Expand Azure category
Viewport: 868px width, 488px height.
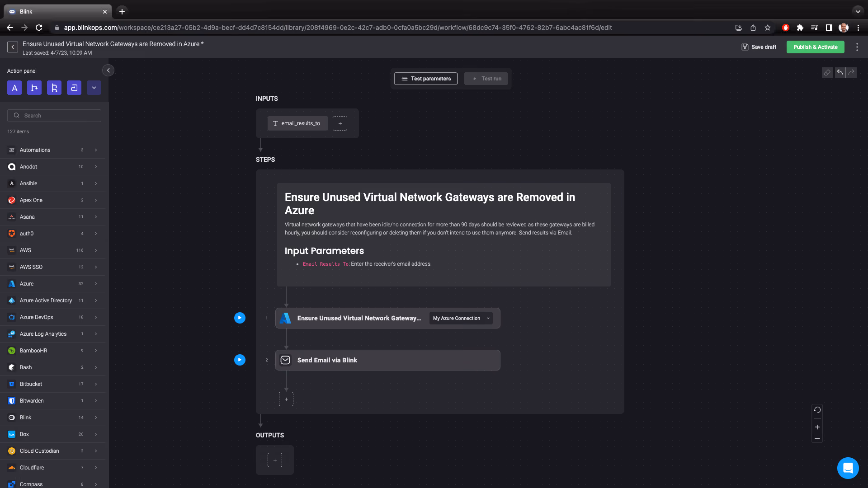click(52, 284)
